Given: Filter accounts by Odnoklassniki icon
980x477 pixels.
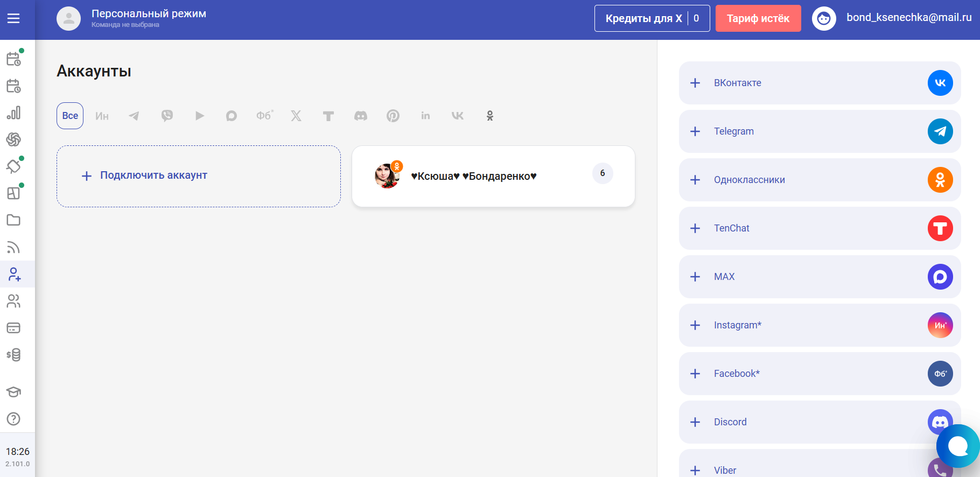Looking at the screenshot, I should [x=490, y=116].
